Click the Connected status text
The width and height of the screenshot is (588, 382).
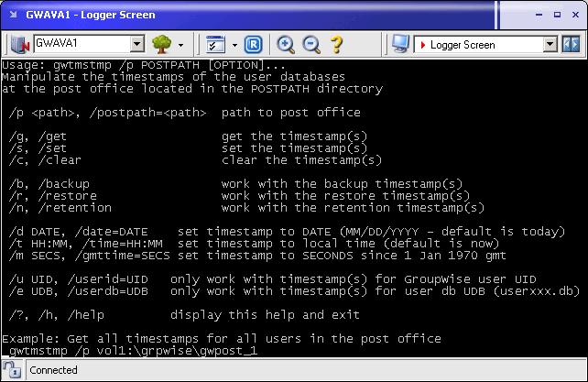53,370
